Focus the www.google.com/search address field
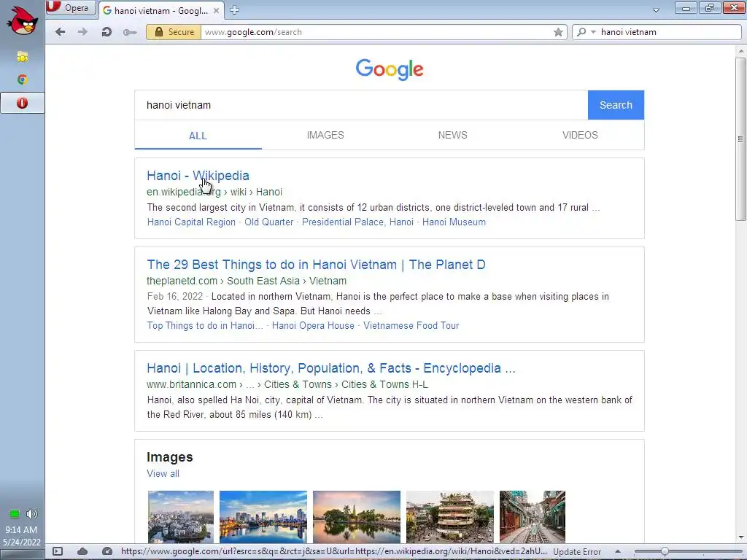The height and width of the screenshot is (560, 747). pos(376,32)
